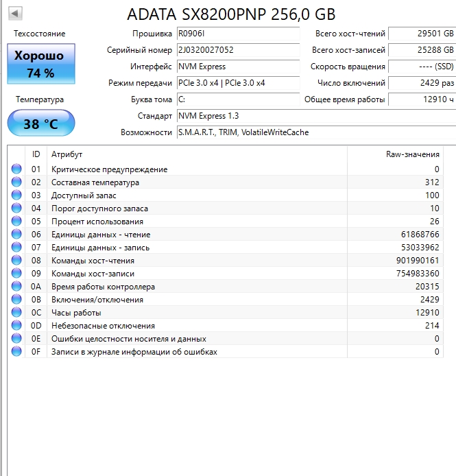Click the status circle for attribute 04
The height and width of the screenshot is (476, 456).
click(16, 208)
